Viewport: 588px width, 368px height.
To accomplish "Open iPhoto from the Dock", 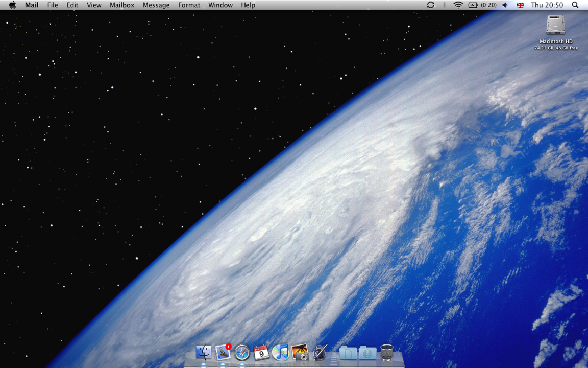I will pos(300,353).
